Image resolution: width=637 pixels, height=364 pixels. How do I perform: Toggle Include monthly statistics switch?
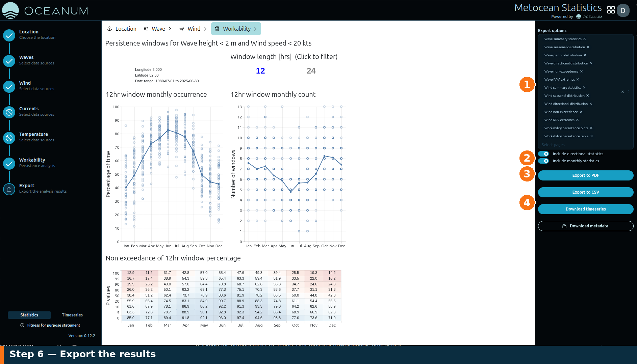(x=543, y=161)
